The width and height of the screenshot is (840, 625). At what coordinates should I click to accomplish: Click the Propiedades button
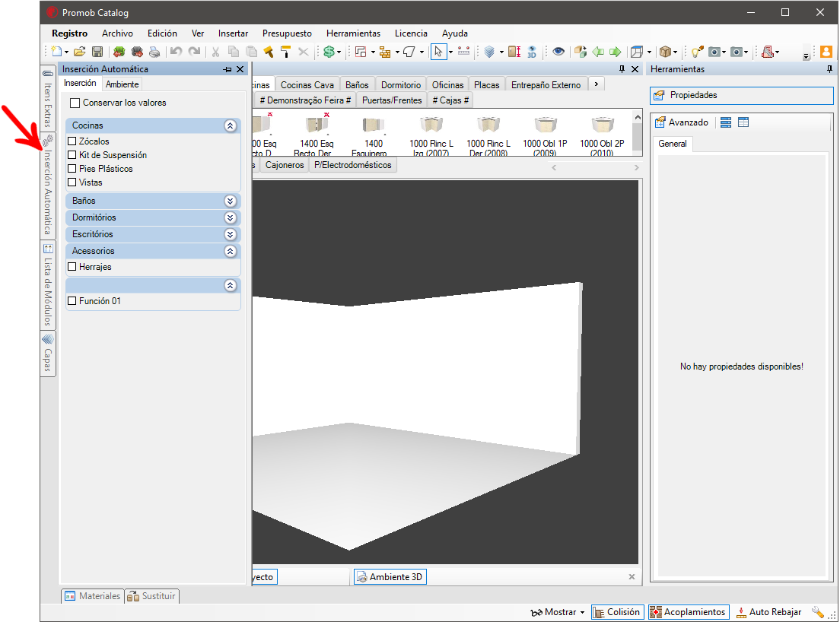[x=742, y=95]
